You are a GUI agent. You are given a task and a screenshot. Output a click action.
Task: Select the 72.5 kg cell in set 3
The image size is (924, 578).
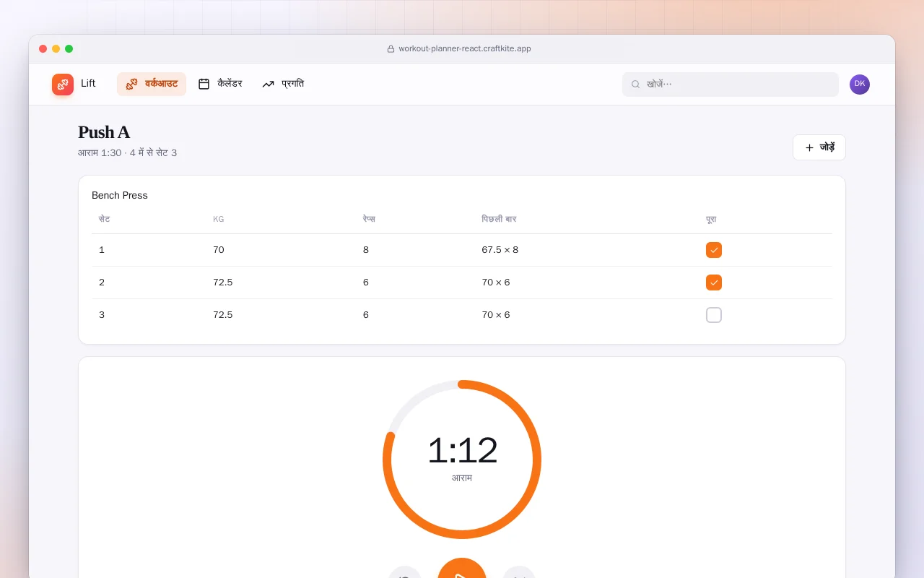pyautogui.click(x=223, y=315)
